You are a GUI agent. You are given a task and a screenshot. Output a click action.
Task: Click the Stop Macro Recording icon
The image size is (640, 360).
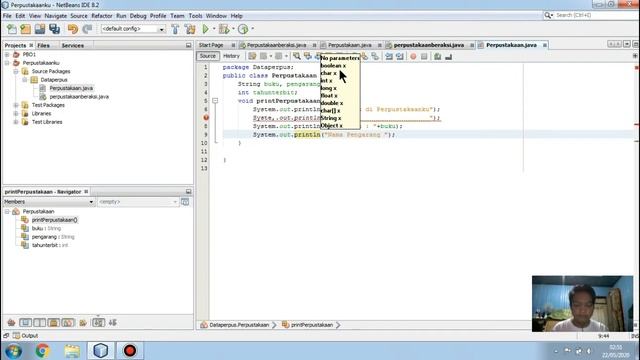(424, 56)
